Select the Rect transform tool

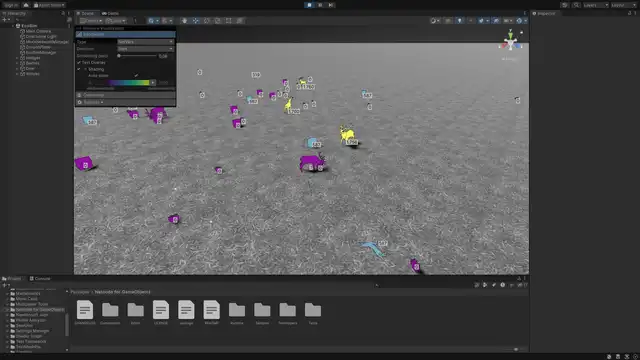229,21
